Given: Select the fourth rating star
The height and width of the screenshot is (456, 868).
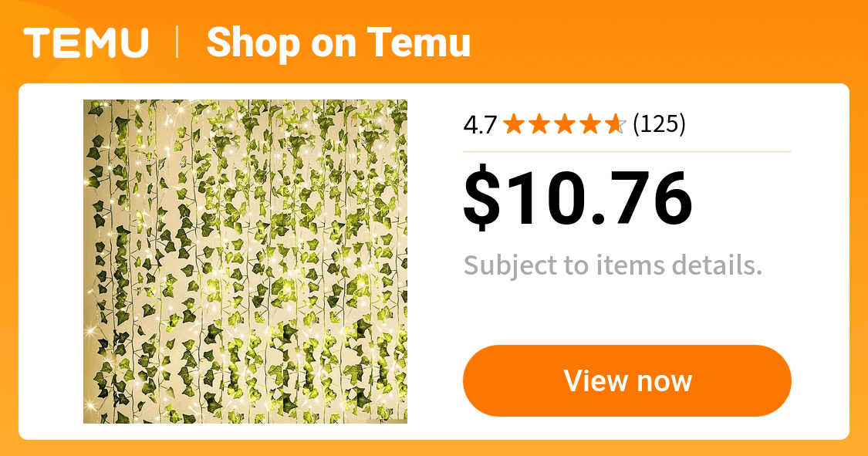Looking at the screenshot, I should 589,123.
